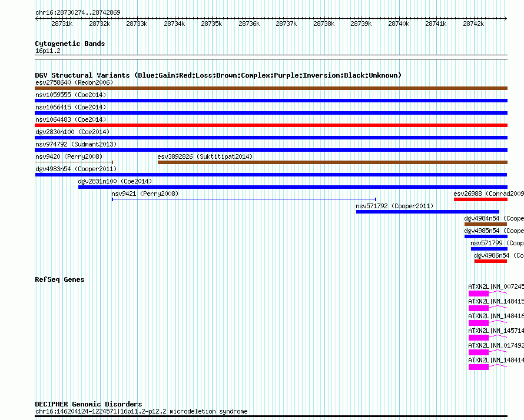
Task: Open the ATXN2L|NM_007245 gene label
Action: tap(496, 286)
